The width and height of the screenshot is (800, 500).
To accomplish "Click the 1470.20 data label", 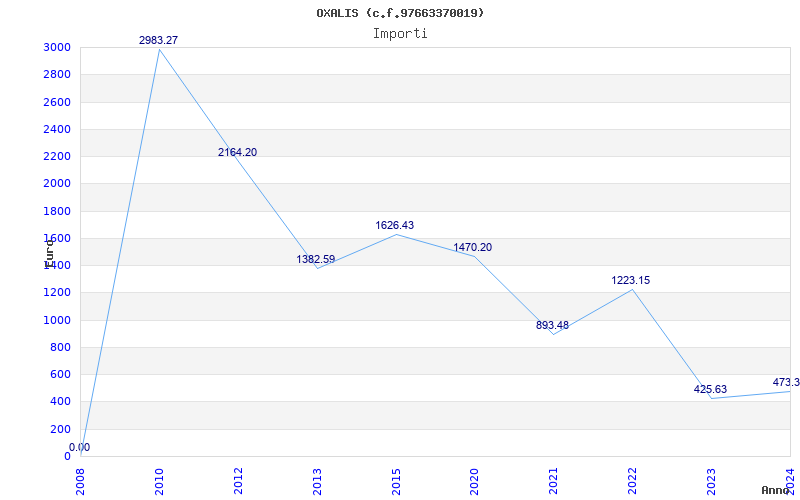I will click(x=473, y=247).
